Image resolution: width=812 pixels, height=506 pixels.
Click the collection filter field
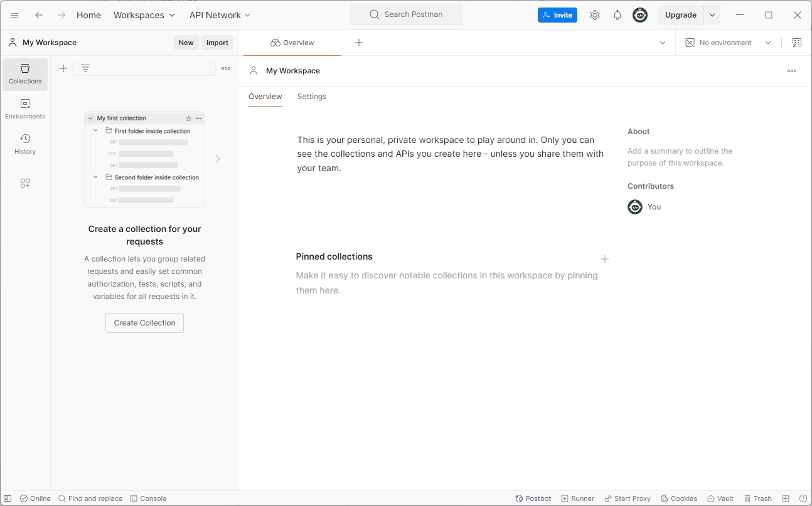click(x=145, y=68)
